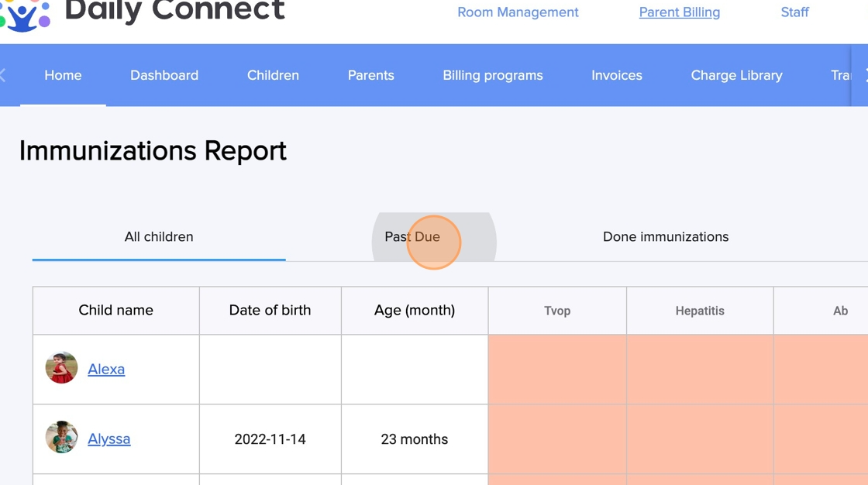The image size is (868, 485).
Task: Switch to the Dashboard tab
Action: click(164, 75)
